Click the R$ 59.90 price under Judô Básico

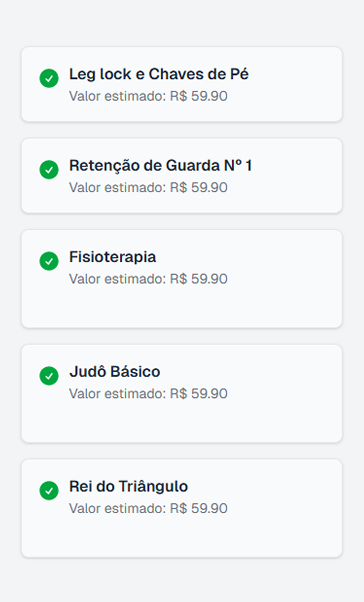[x=198, y=394]
